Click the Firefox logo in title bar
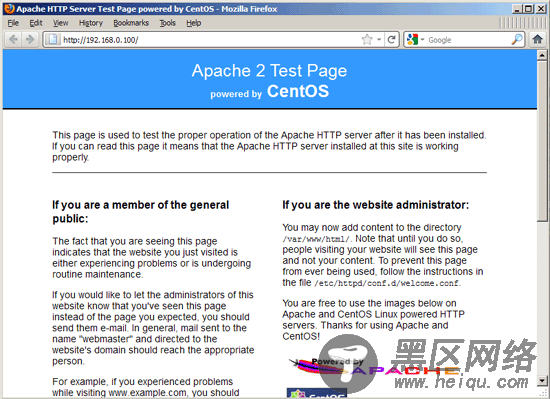Screen dimensions: 550x399 9,8
